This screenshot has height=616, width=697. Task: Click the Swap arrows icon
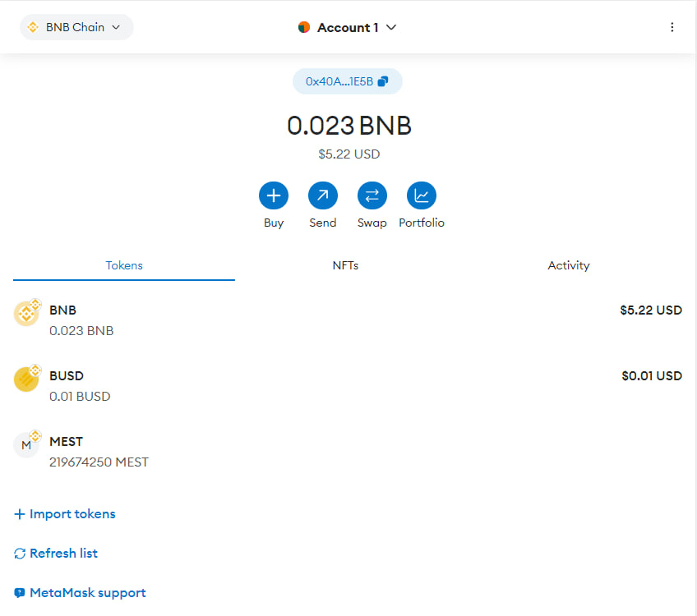click(x=372, y=195)
